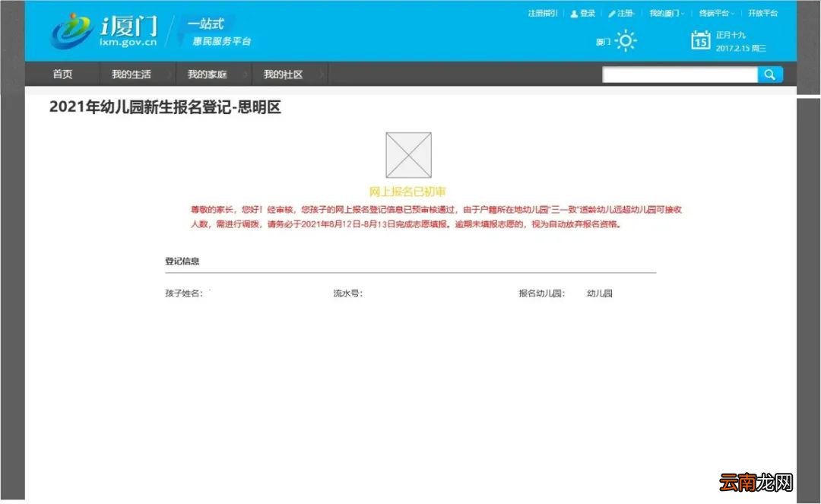The width and height of the screenshot is (821, 504).
Task: Click the 正月十九 lunar date text
Action: [731, 35]
